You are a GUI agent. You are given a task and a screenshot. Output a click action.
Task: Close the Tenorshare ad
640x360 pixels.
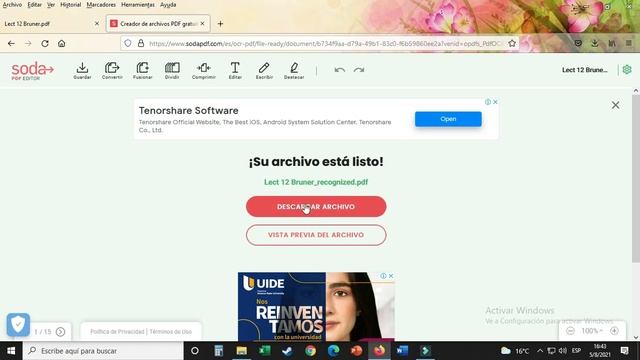pos(495,102)
